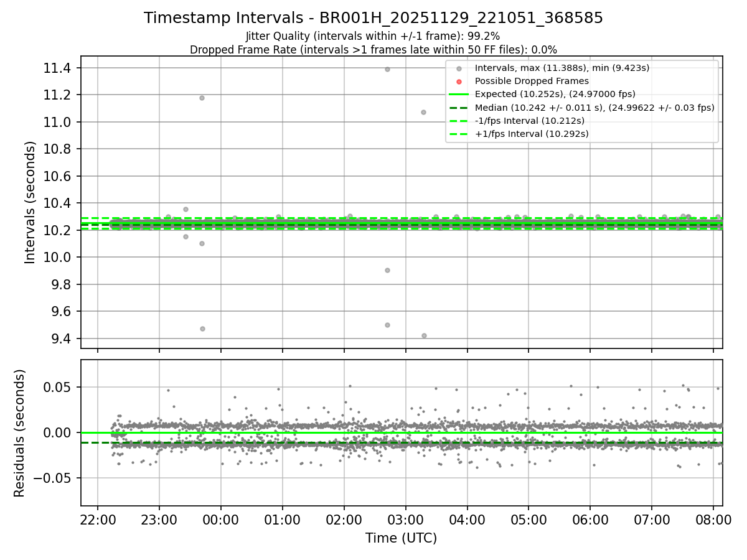Click the 10.6 tick label on intervals axis
This screenshot has width=747, height=560.
click(57, 176)
